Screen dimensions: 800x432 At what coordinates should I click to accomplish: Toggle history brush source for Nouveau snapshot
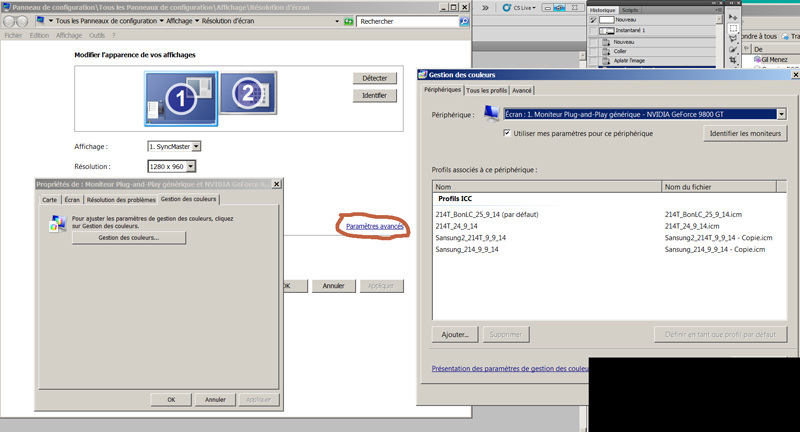coord(593,20)
